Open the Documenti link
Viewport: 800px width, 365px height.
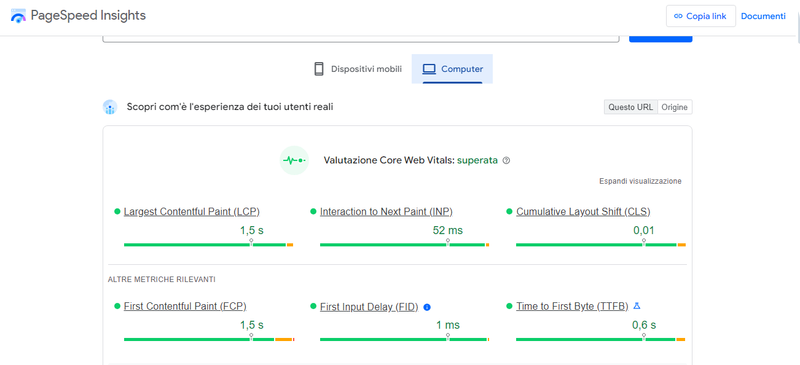click(763, 16)
